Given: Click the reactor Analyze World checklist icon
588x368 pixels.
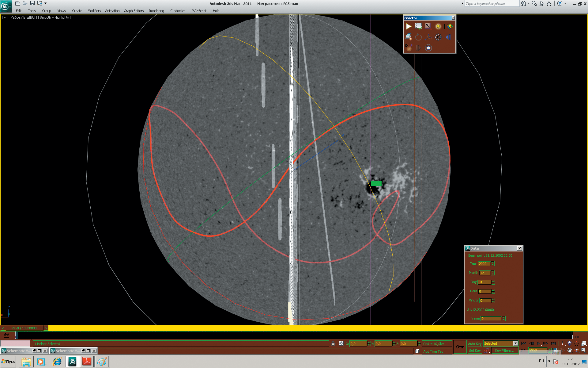Looking at the screenshot, I should (x=418, y=27).
